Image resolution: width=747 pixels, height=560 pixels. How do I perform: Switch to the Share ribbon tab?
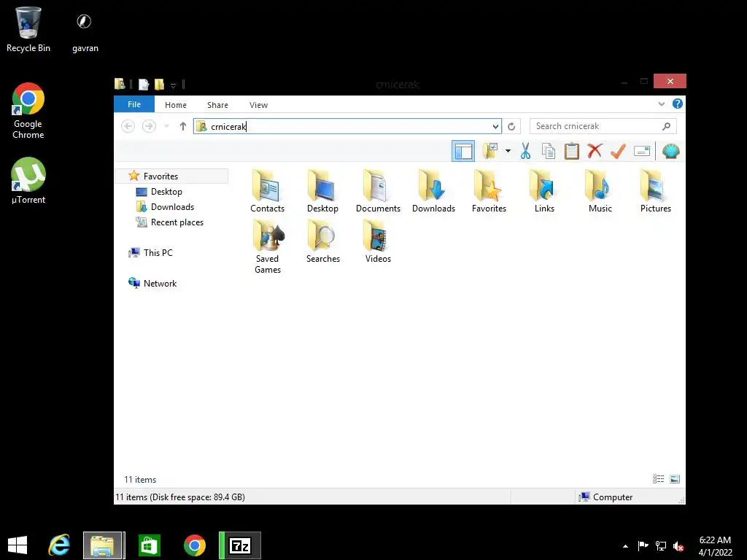pyautogui.click(x=217, y=105)
